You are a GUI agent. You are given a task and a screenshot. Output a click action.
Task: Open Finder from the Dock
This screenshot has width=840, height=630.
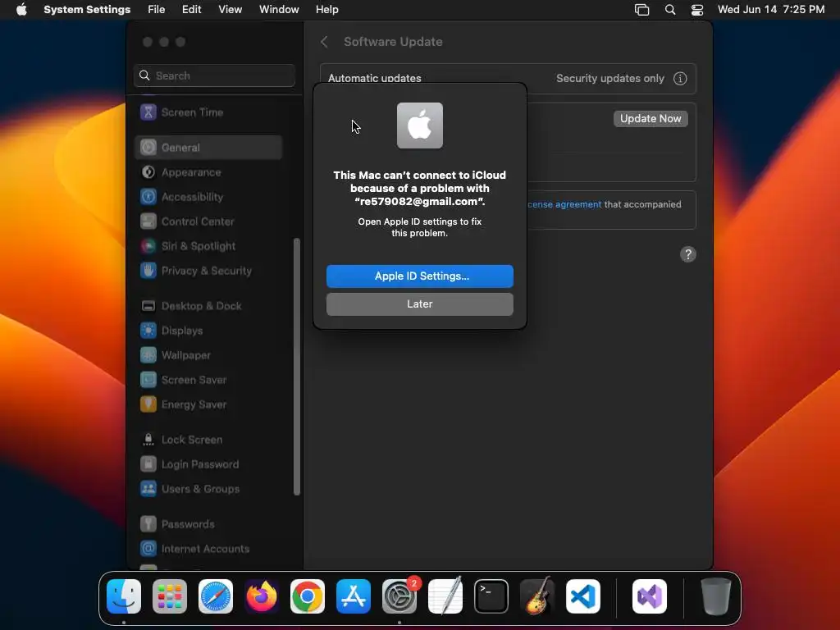pyautogui.click(x=124, y=596)
